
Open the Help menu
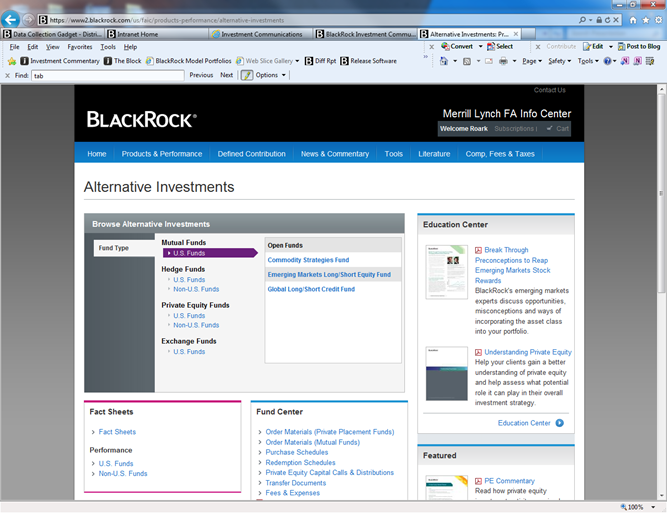click(x=130, y=47)
